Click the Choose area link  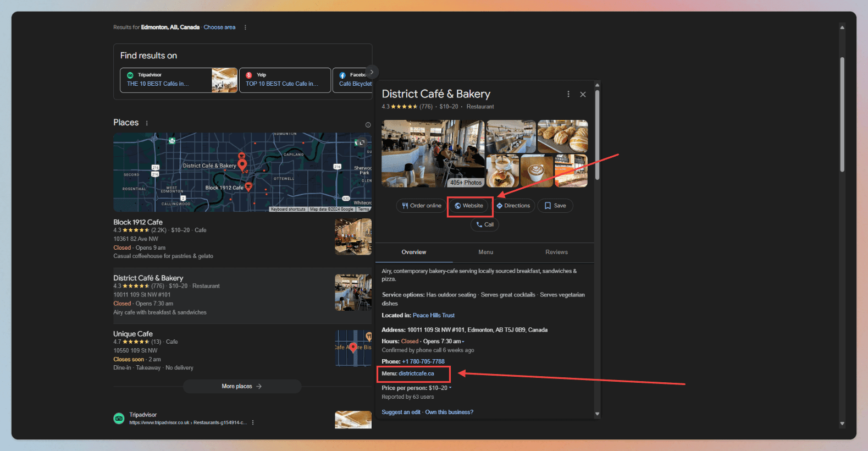[219, 28]
